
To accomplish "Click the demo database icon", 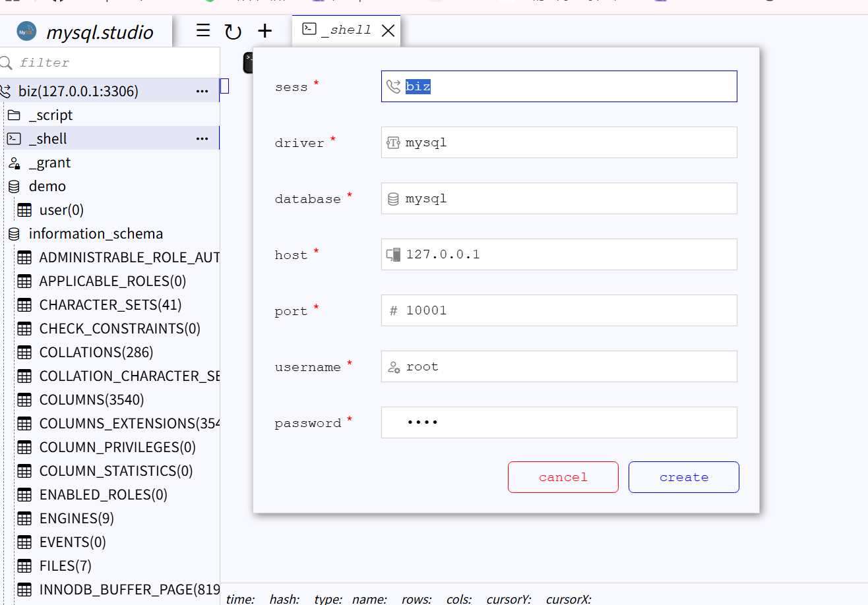I will coord(14,187).
